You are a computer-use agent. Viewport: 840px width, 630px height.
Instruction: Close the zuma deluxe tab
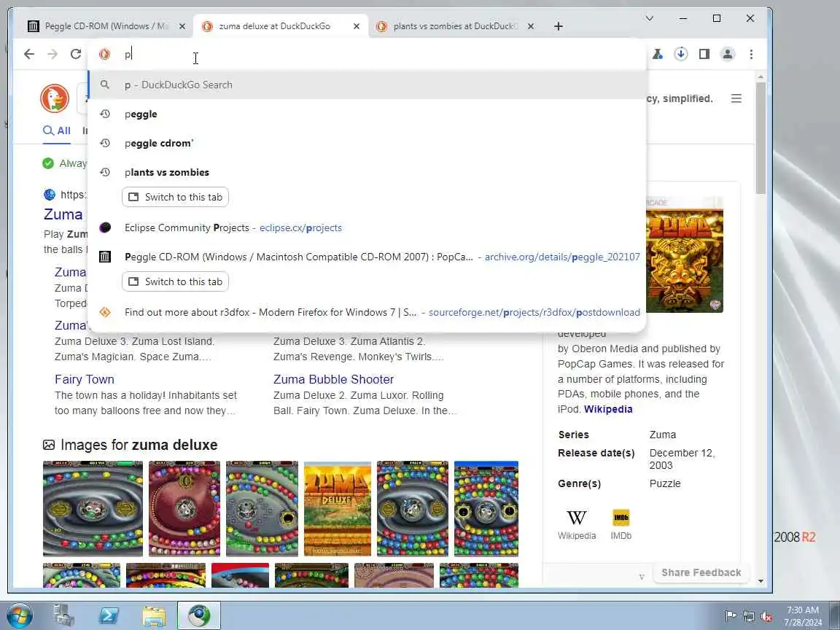[357, 26]
